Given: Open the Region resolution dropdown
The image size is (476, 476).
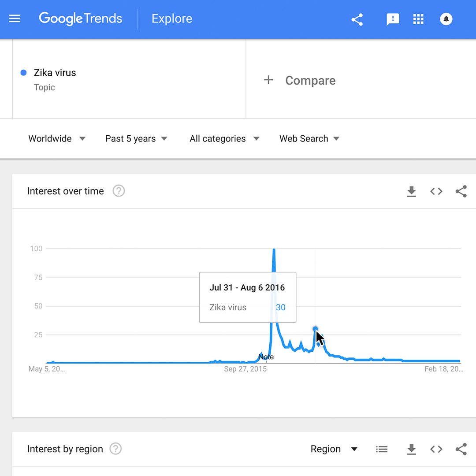Looking at the screenshot, I should (334, 449).
